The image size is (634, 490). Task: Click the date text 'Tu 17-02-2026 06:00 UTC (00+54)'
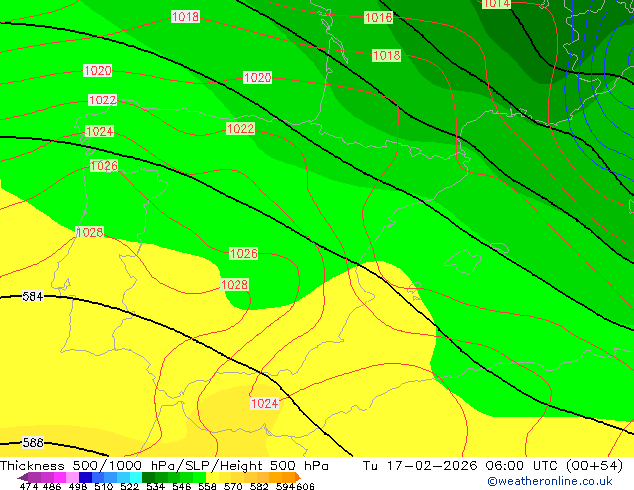(492, 466)
